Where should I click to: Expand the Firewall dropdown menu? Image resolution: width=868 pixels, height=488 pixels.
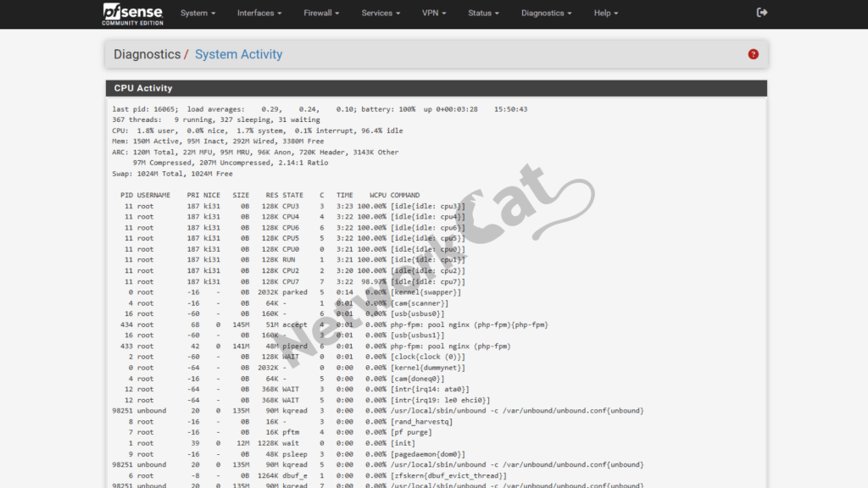tap(321, 14)
